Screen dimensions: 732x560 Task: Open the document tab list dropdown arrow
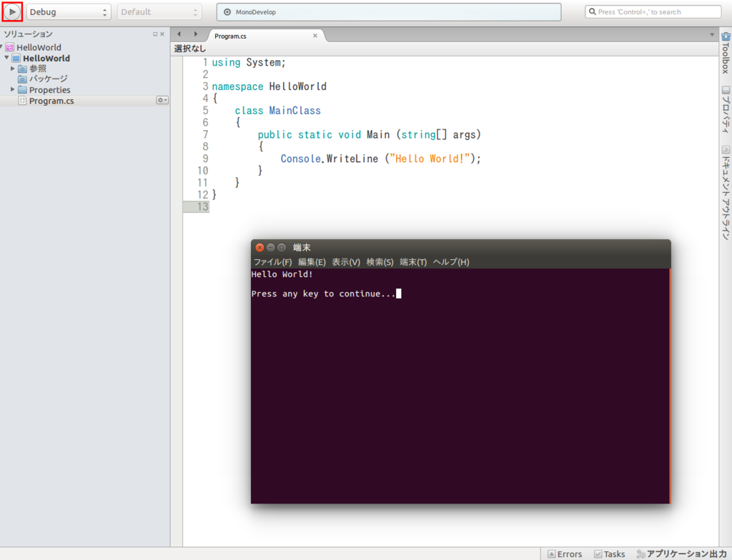pyautogui.click(x=712, y=34)
